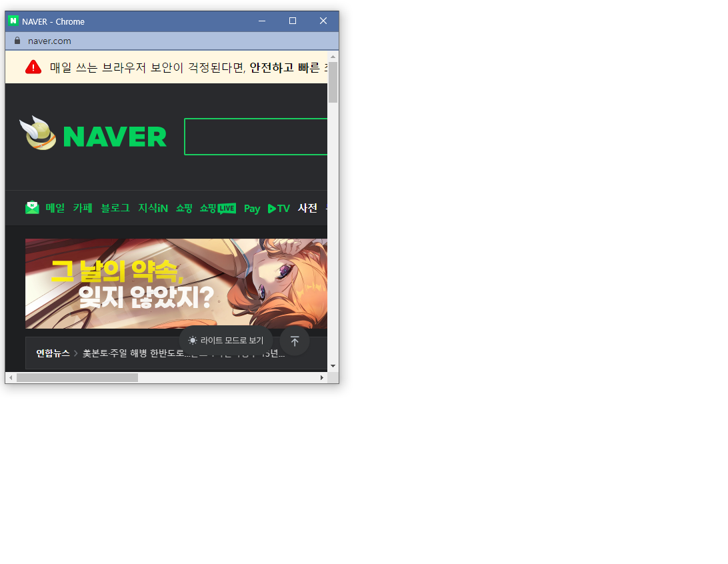Minimize the Chrome window
This screenshot has height=564, width=728.
pyautogui.click(x=262, y=21)
